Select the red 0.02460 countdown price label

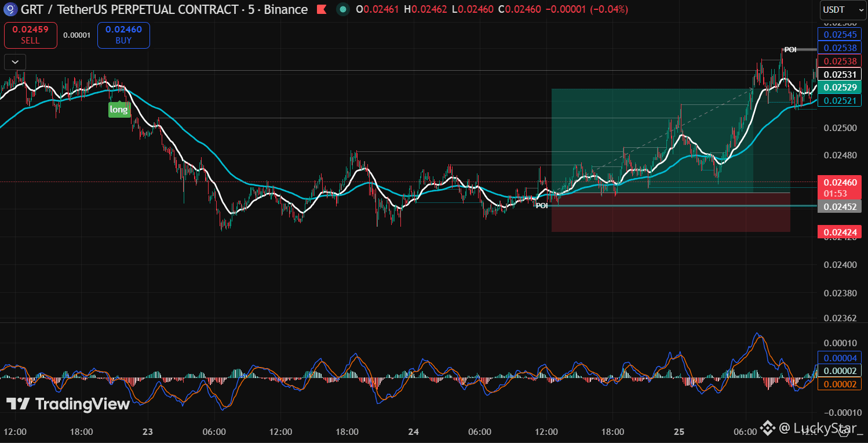point(840,187)
